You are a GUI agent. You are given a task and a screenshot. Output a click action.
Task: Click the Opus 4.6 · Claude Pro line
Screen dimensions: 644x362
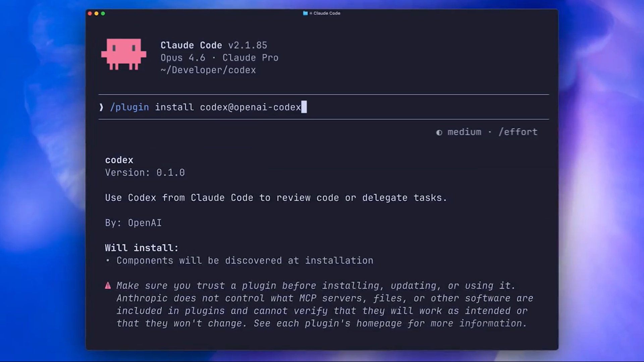(219, 58)
